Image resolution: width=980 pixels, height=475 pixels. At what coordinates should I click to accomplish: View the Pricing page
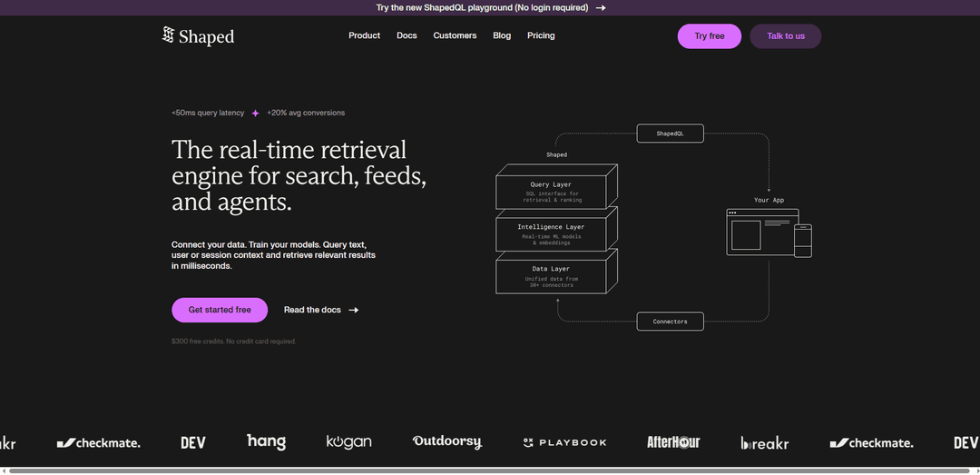click(x=541, y=35)
